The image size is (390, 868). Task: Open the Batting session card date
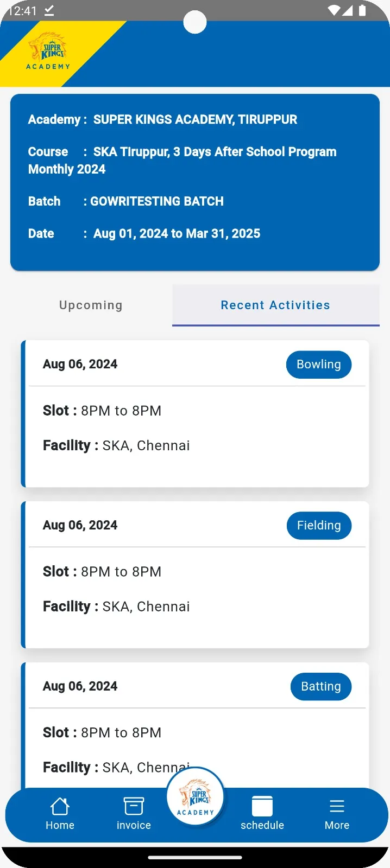pos(80,686)
